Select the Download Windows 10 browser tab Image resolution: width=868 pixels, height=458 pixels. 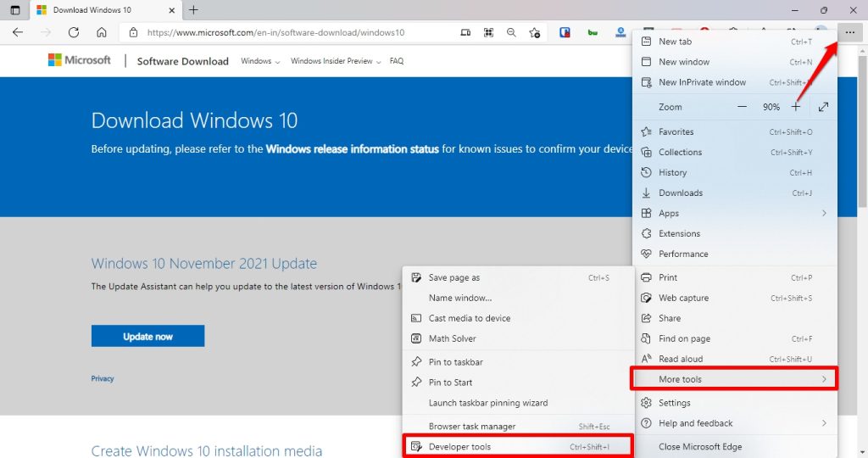tap(105, 10)
